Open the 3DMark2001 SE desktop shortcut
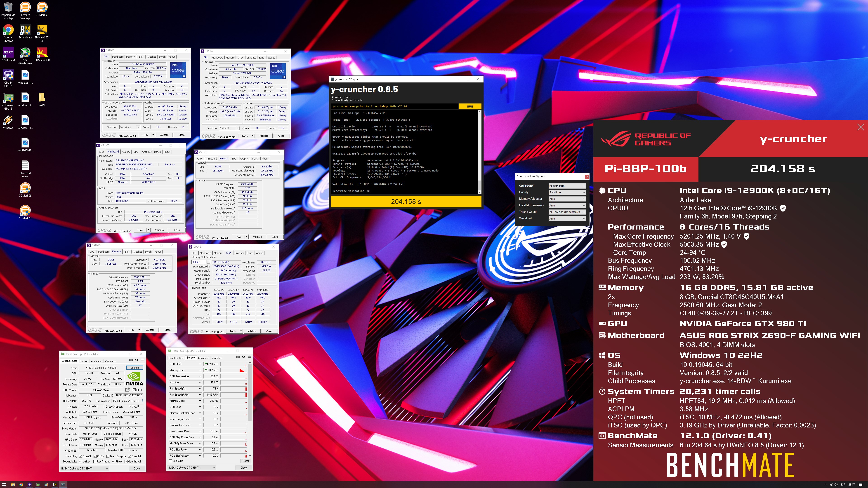Screen dimensions: 868x488 point(42,33)
